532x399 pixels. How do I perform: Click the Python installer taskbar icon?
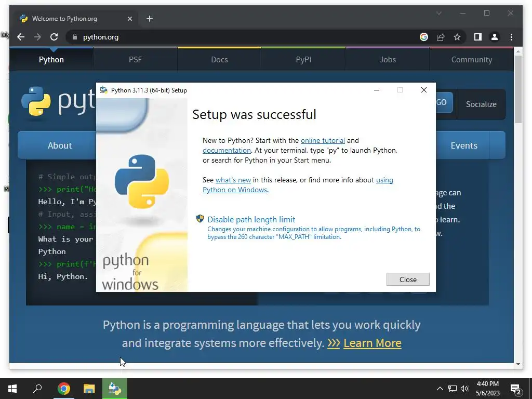click(x=115, y=389)
